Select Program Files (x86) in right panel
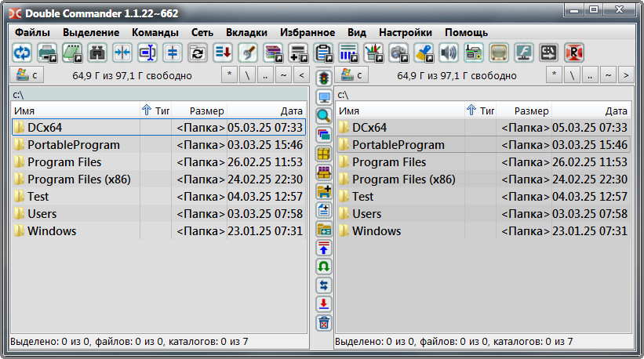Screen dimensions: 644x359 pyautogui.click(x=484, y=179)
